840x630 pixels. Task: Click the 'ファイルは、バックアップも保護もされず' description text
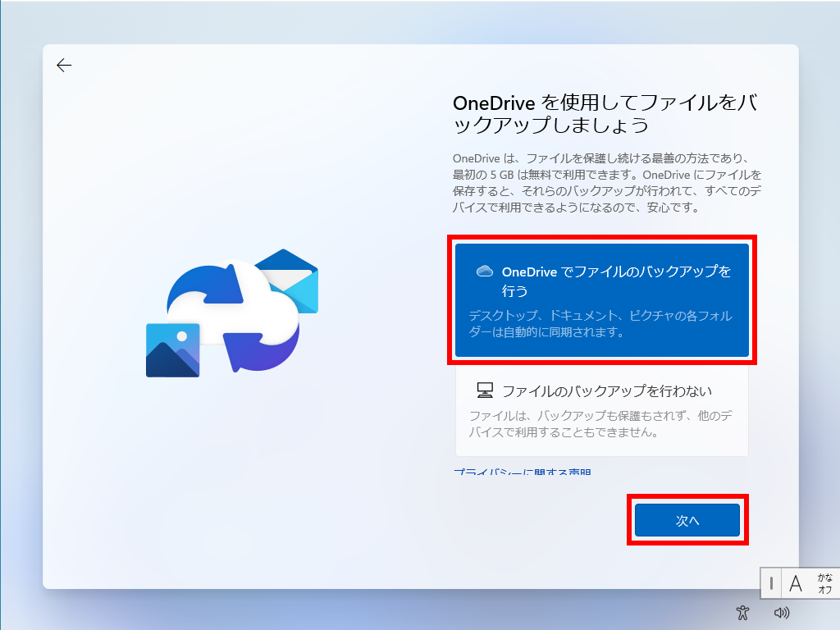click(600, 423)
